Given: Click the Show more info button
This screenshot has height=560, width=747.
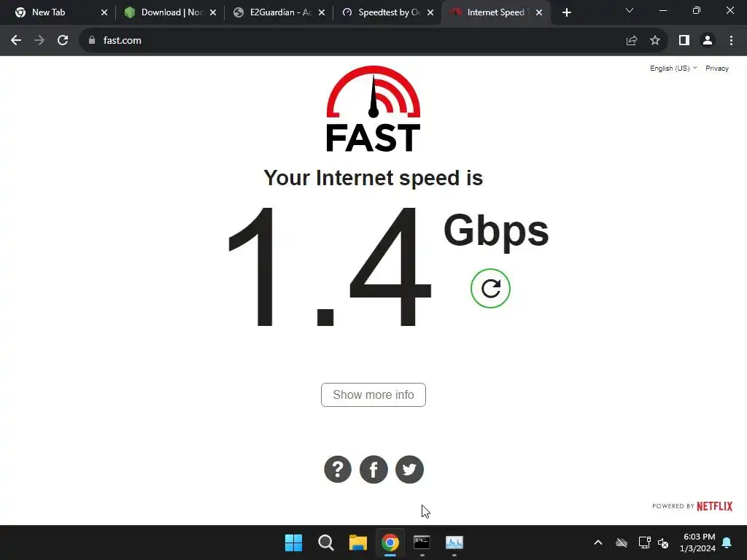Looking at the screenshot, I should tap(373, 394).
